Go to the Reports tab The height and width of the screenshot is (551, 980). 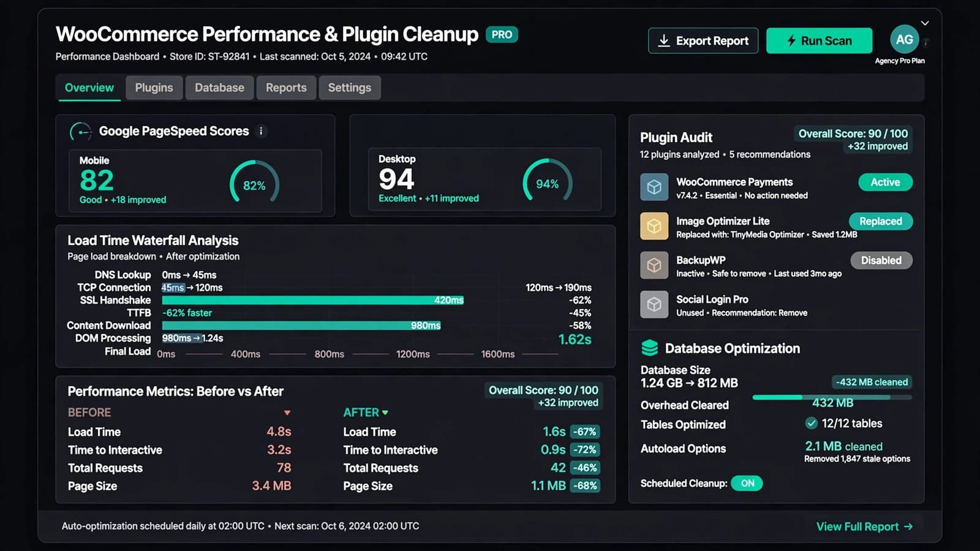(x=286, y=88)
